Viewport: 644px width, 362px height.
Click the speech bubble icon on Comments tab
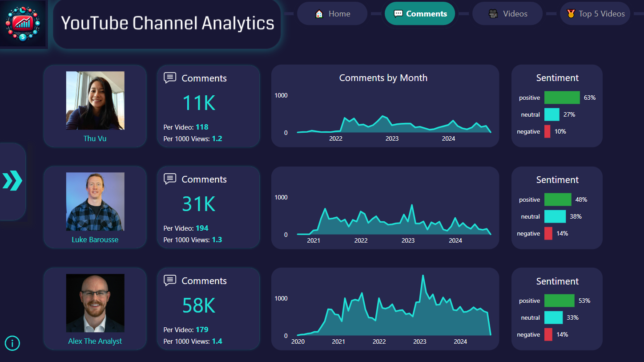(x=398, y=14)
